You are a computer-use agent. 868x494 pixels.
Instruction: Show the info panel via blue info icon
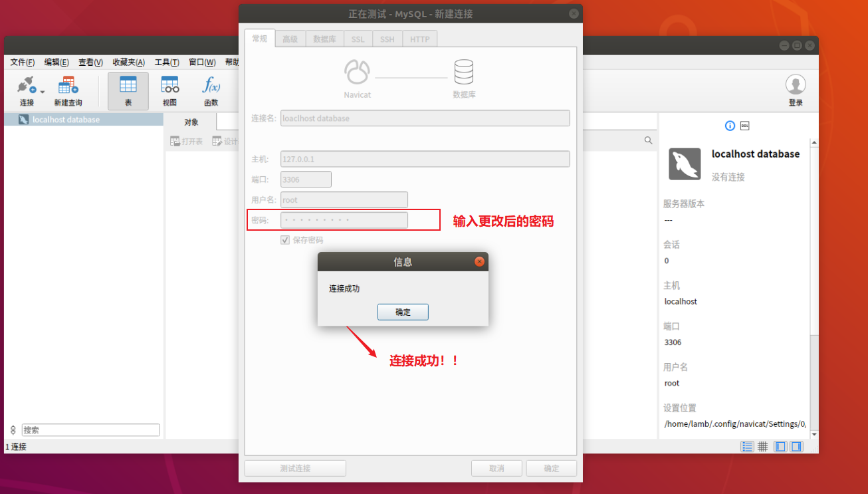pos(730,126)
